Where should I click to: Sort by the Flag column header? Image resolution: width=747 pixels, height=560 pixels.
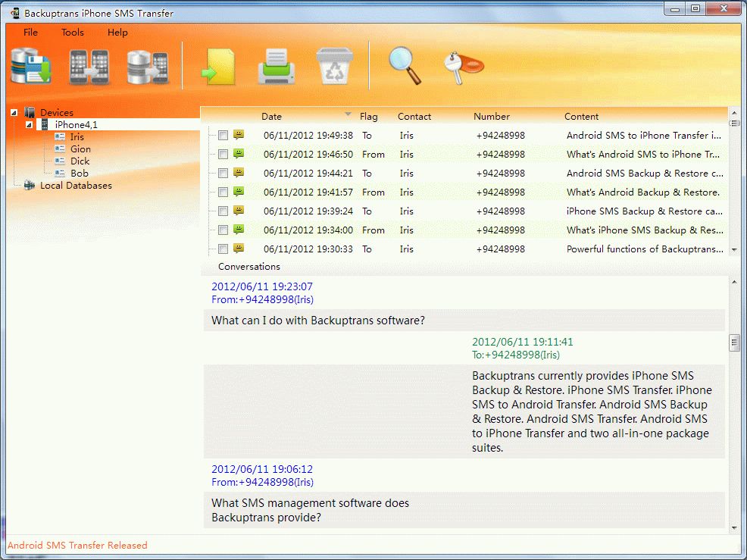368,116
